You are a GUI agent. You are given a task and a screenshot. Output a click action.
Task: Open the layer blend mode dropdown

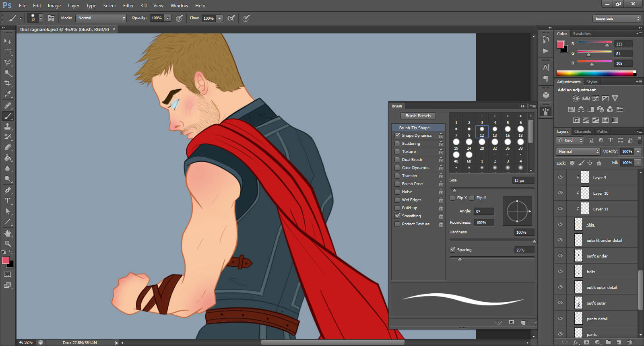[578, 152]
